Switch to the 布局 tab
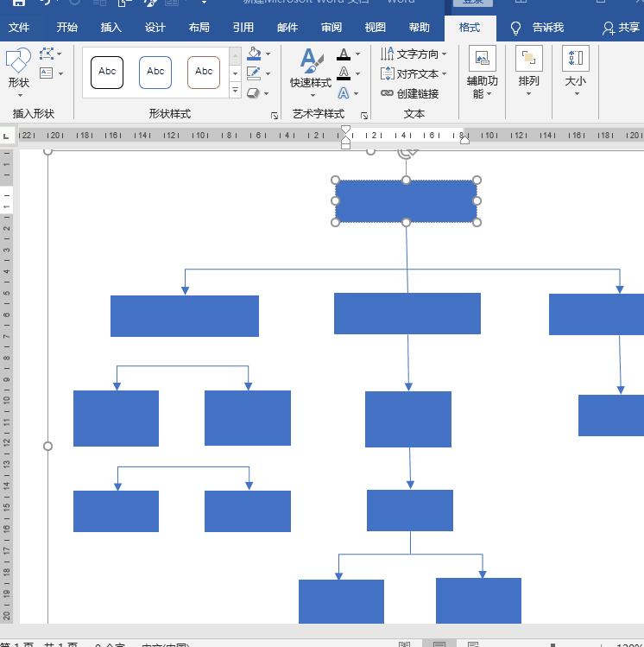This screenshot has height=647, width=644. tap(199, 28)
